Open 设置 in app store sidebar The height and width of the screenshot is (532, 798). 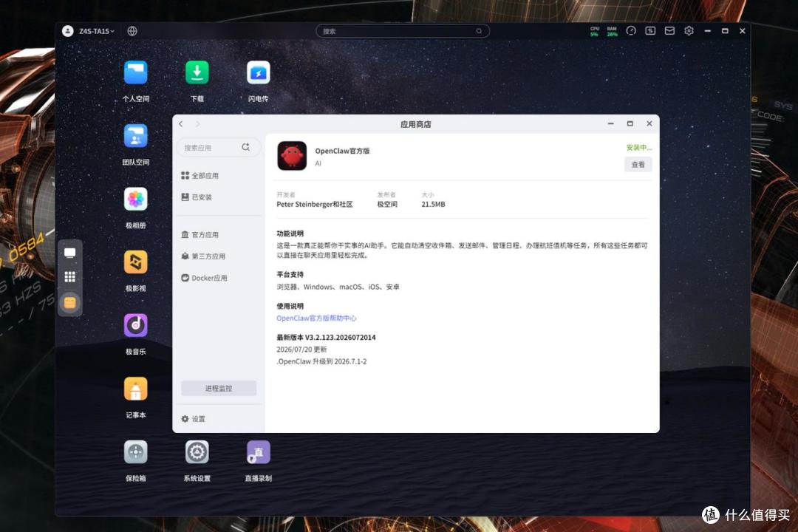tap(194, 419)
